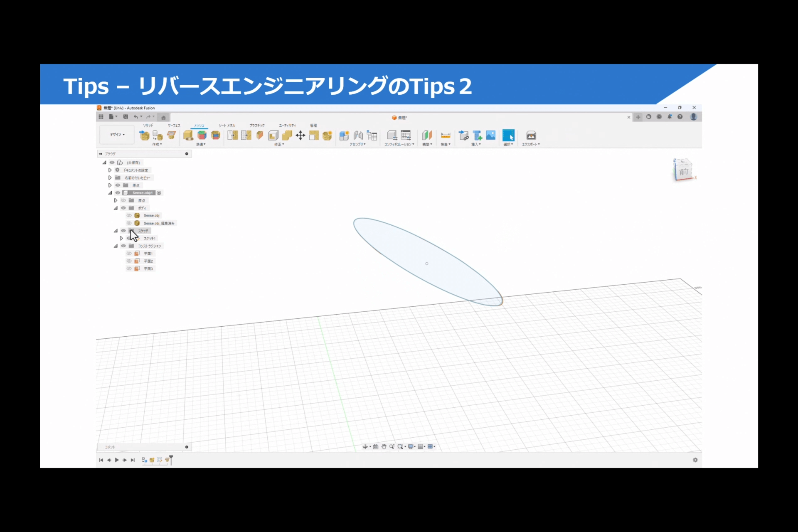Click the Save icon button
The image size is (798, 532).
[126, 117]
